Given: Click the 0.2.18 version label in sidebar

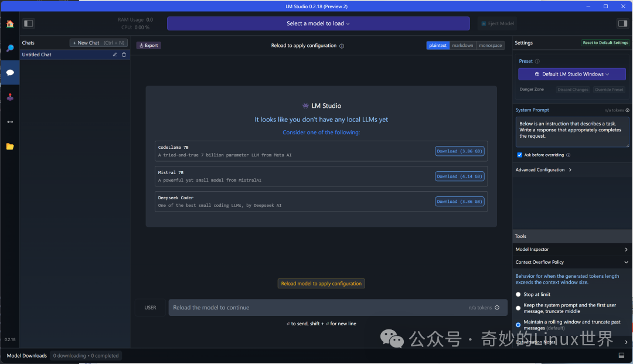Looking at the screenshot, I should click(x=10, y=340).
